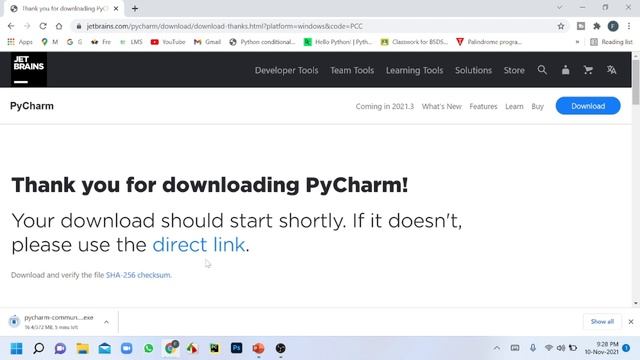The height and width of the screenshot is (360, 640).
Task: Click the blue Download button
Action: [588, 106]
